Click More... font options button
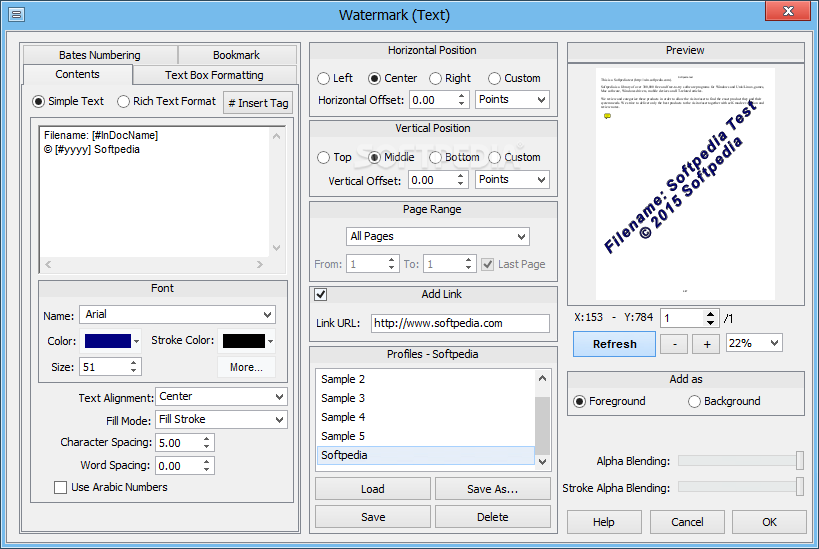The height and width of the screenshot is (549, 819). (x=246, y=367)
